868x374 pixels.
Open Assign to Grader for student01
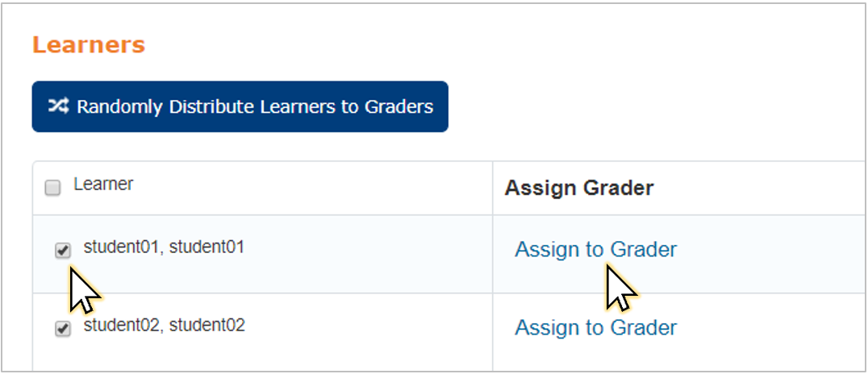595,250
